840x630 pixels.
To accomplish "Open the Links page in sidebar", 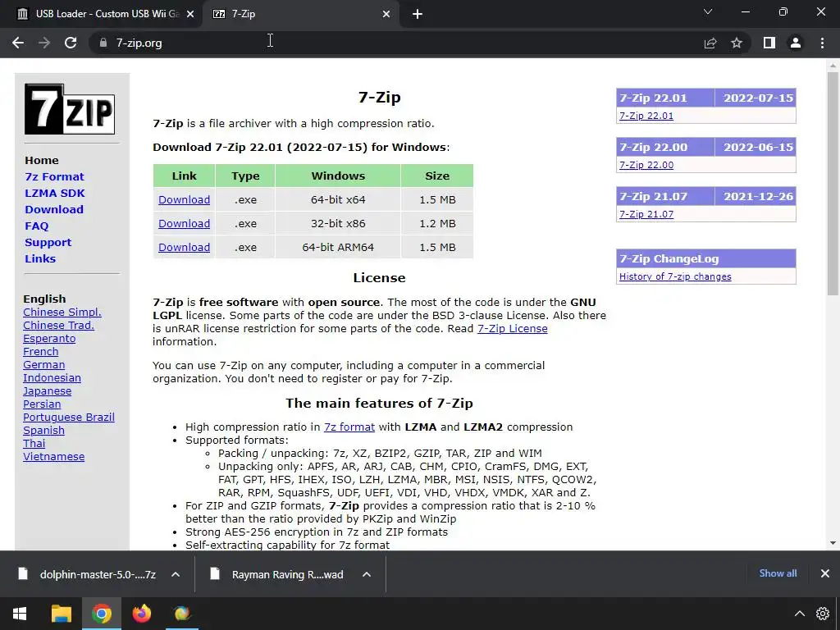I will [40, 258].
